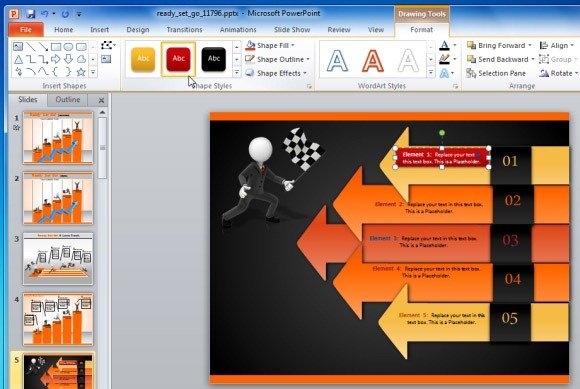Choose the Right Arrow block shape

[x=56, y=59]
